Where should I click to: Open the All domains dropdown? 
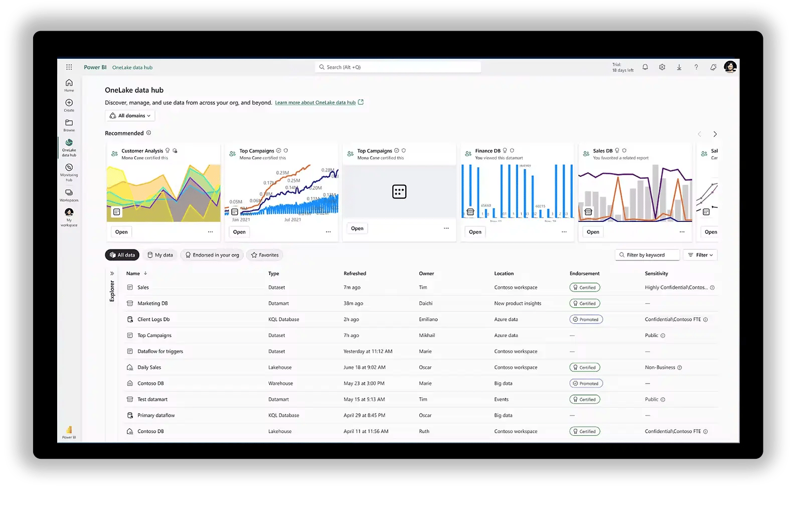[x=130, y=115]
